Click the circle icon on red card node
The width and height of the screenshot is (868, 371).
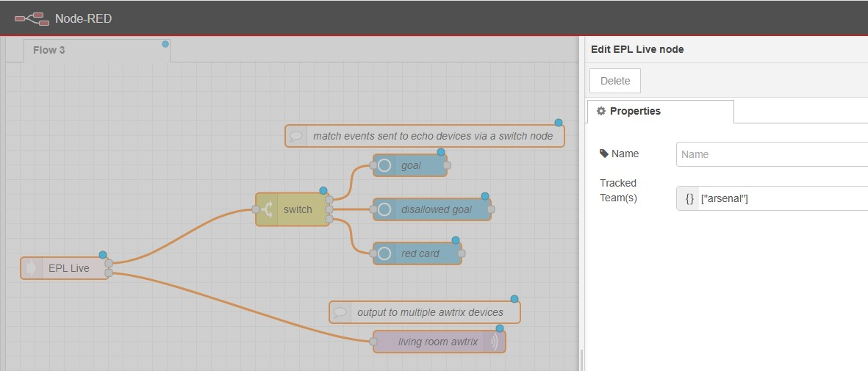[x=384, y=253]
